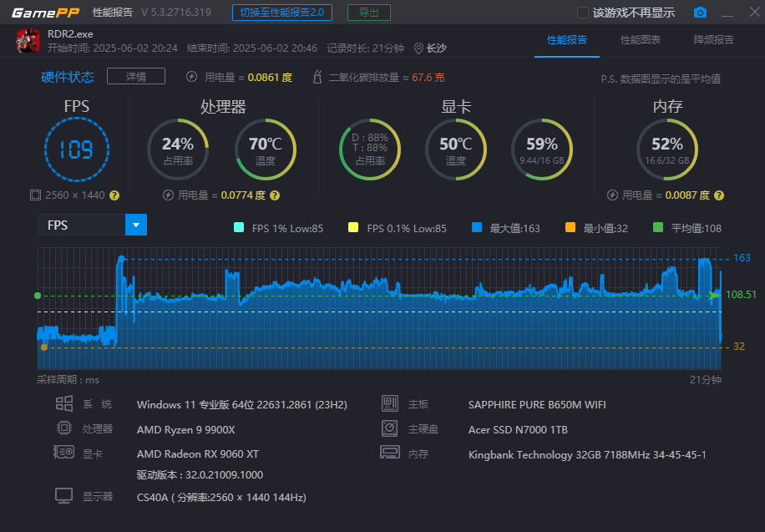
Task: Click the 32 minimum value axis label
Action: [x=739, y=347]
